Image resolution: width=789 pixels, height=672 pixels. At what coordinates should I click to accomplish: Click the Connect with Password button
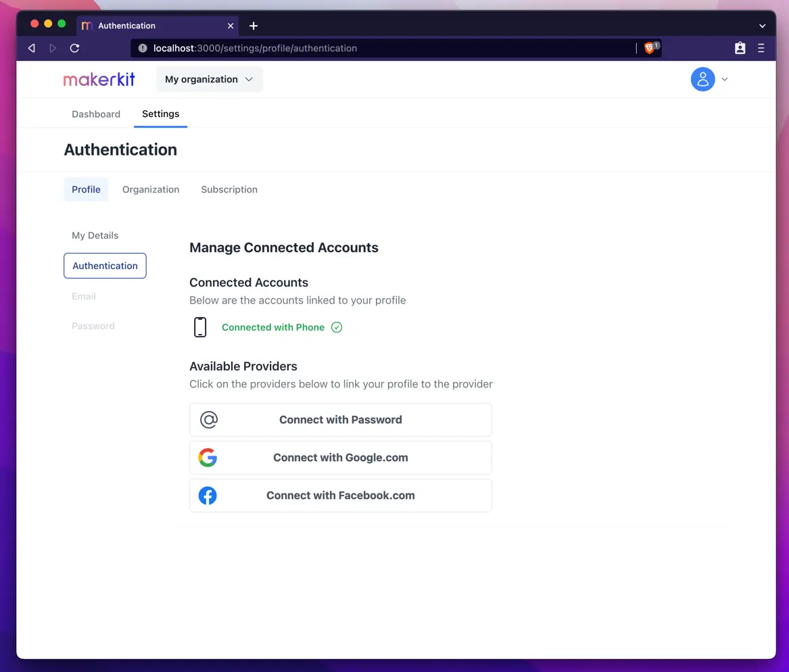tap(340, 419)
